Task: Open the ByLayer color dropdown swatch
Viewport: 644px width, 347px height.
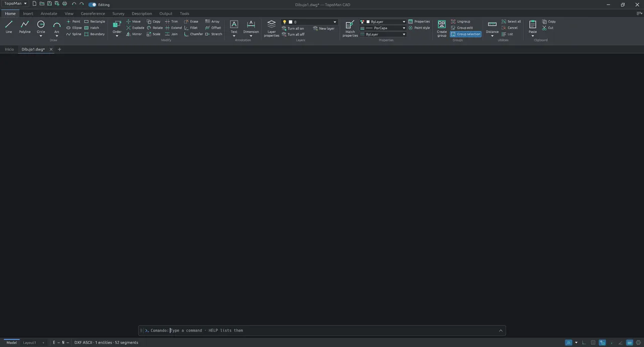Action: point(383,22)
